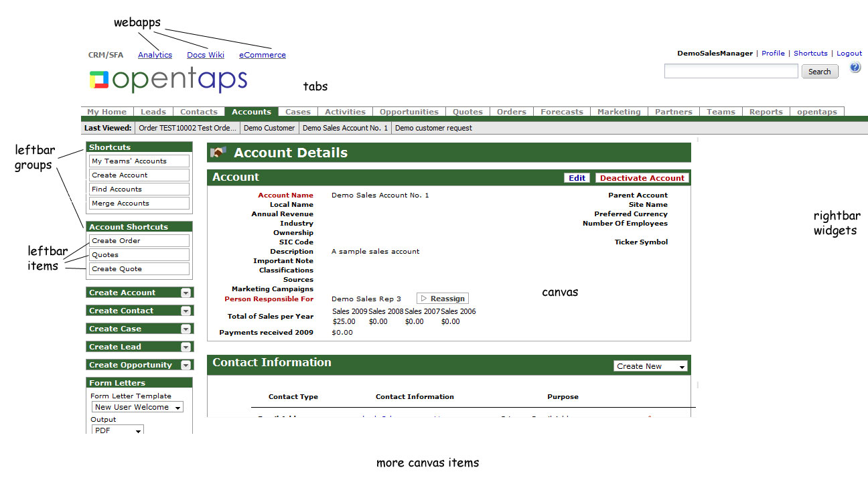The width and height of the screenshot is (868, 482).
Task: Click the Find Accounts shortcut
Action: (139, 189)
